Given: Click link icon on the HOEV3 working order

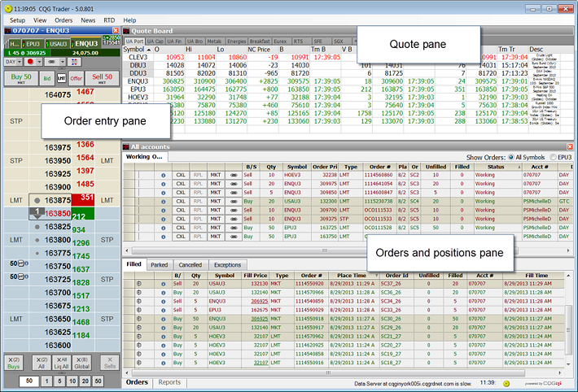Looking at the screenshot, I should pyautogui.click(x=234, y=175).
